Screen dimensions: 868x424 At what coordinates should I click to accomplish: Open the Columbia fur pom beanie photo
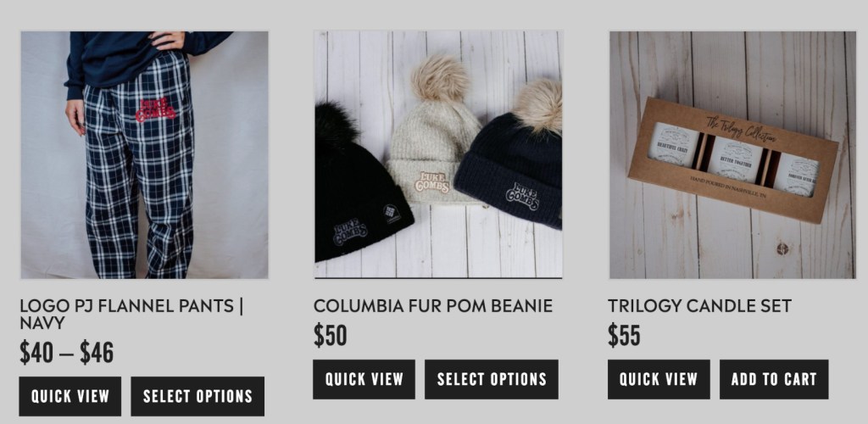(x=438, y=155)
